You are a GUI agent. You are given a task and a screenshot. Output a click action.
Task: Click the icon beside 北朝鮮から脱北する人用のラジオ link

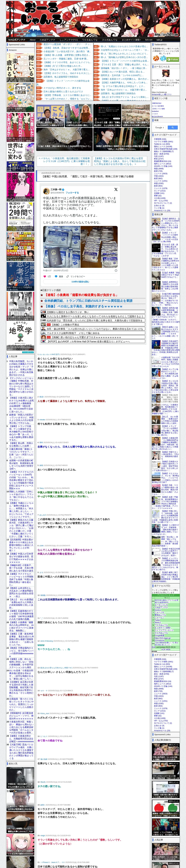(x=43, y=312)
